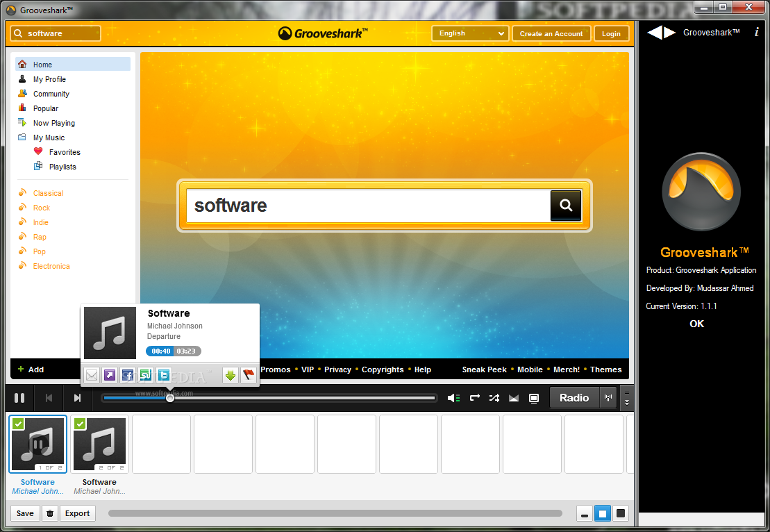Viewport: 770px width, 532px height.
Task: Click the Add button with the plus icon
Action: (31, 369)
